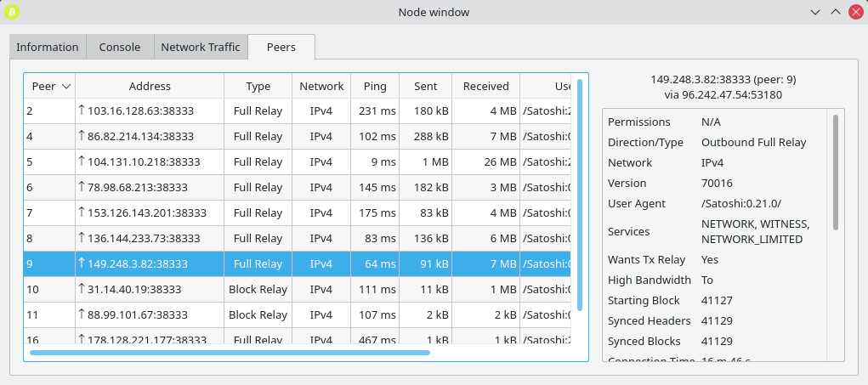Click outbound arrow icon for 104.131.10.218
Image resolution: width=868 pixels, height=385 pixels.
pos(82,161)
